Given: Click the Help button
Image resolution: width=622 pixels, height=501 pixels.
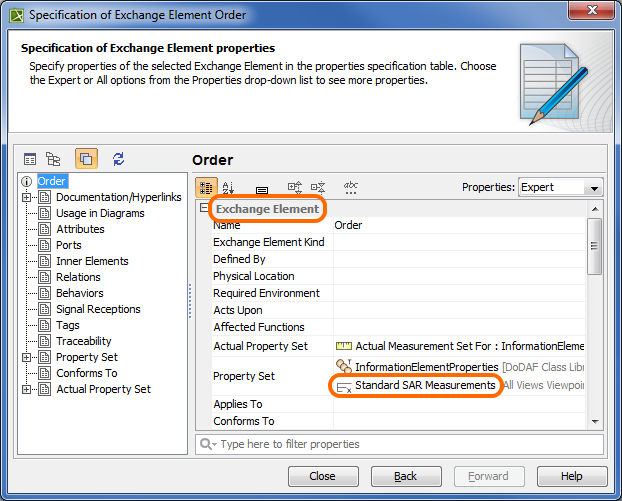Looking at the screenshot, I should point(572,476).
